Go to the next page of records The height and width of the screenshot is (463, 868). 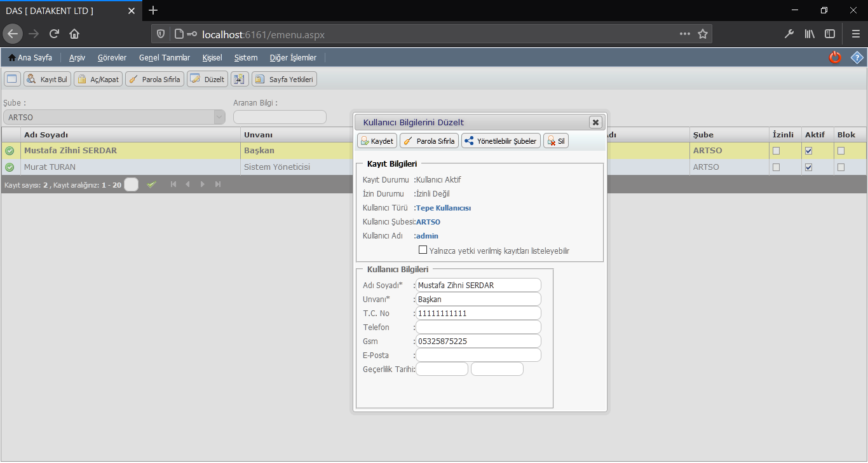tap(203, 184)
